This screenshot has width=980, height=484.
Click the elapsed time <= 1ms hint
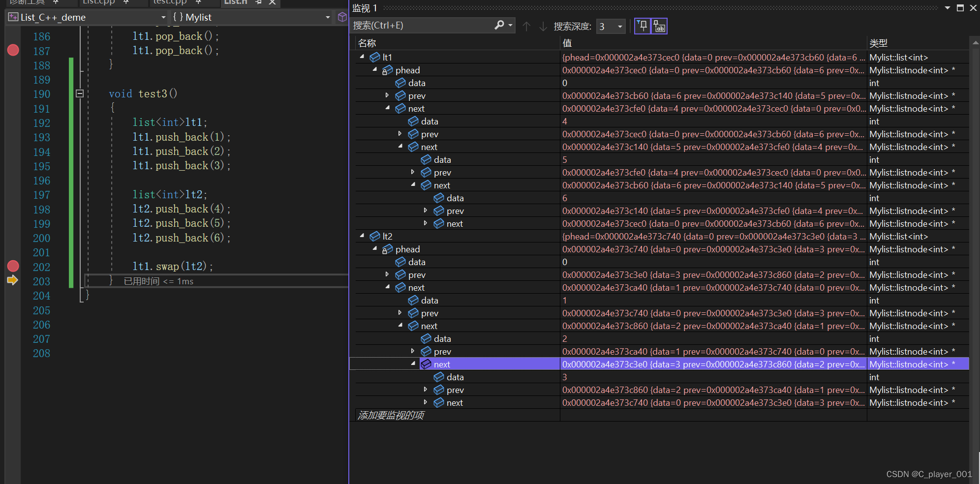pos(158,281)
